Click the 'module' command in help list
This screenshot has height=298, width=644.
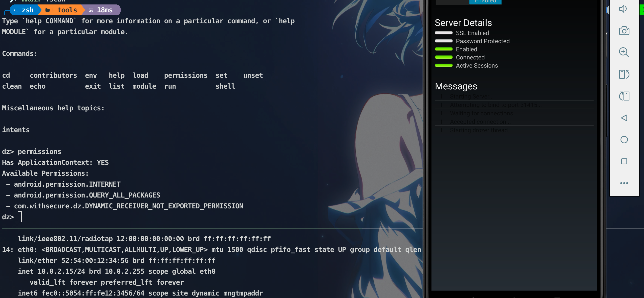[x=144, y=86]
